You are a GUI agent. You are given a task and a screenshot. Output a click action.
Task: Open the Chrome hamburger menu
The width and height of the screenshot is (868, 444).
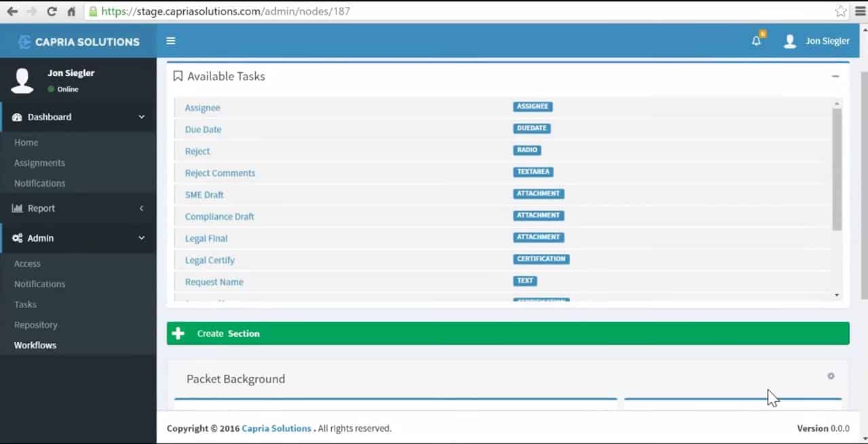[860, 12]
